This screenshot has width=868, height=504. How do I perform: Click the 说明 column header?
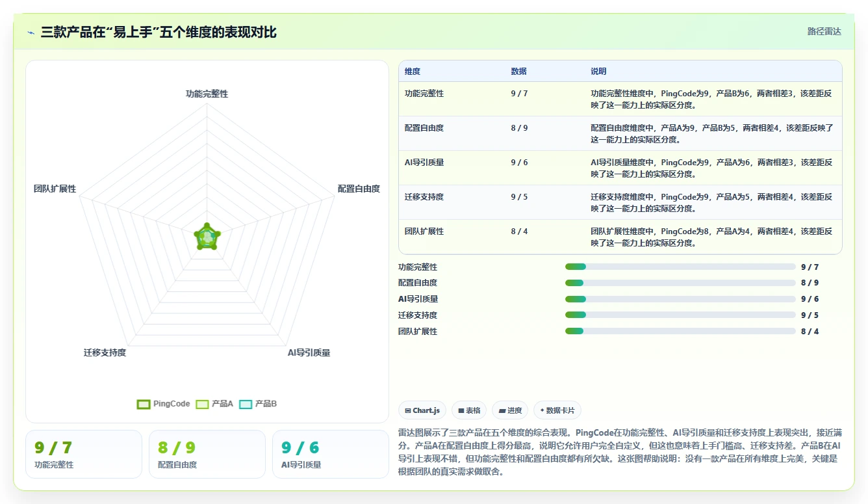pos(598,72)
